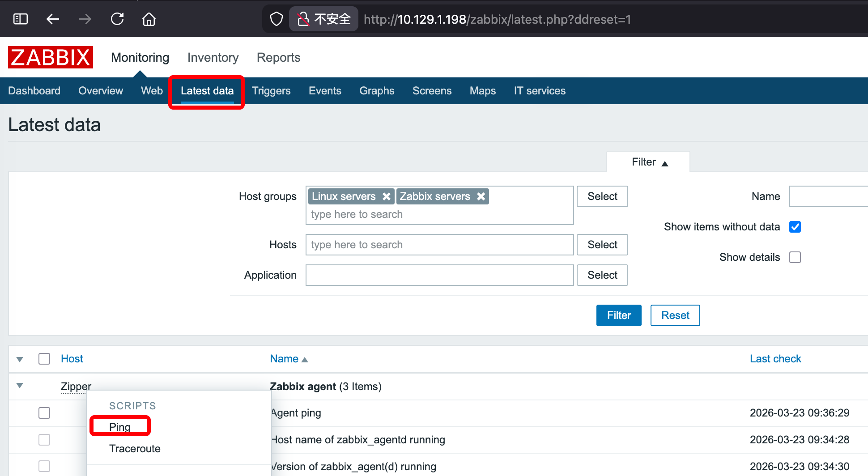The image size is (868, 476).
Task: Reload the page with the refresh icon
Action: 117,19
